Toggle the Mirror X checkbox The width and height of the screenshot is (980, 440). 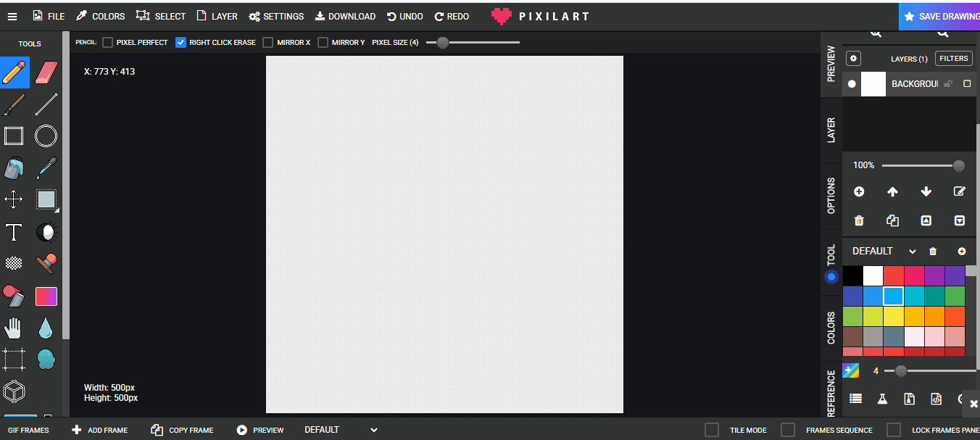[x=268, y=43]
